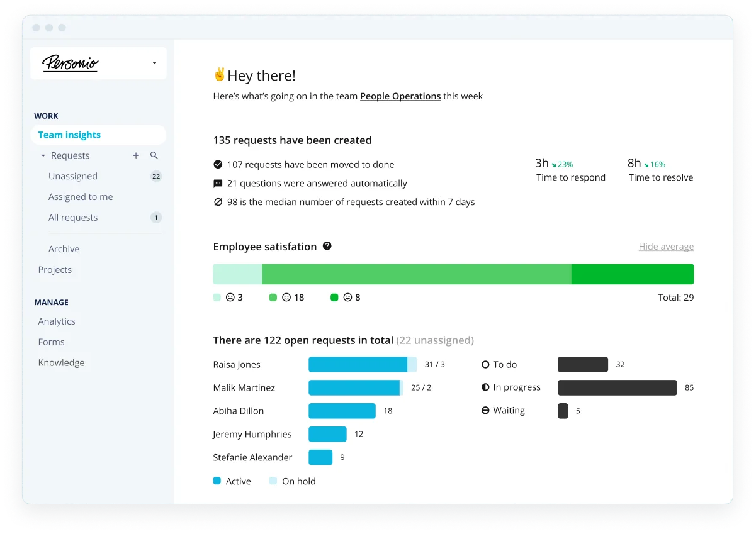Click 'Total: 29' satisfaction text

[676, 298]
